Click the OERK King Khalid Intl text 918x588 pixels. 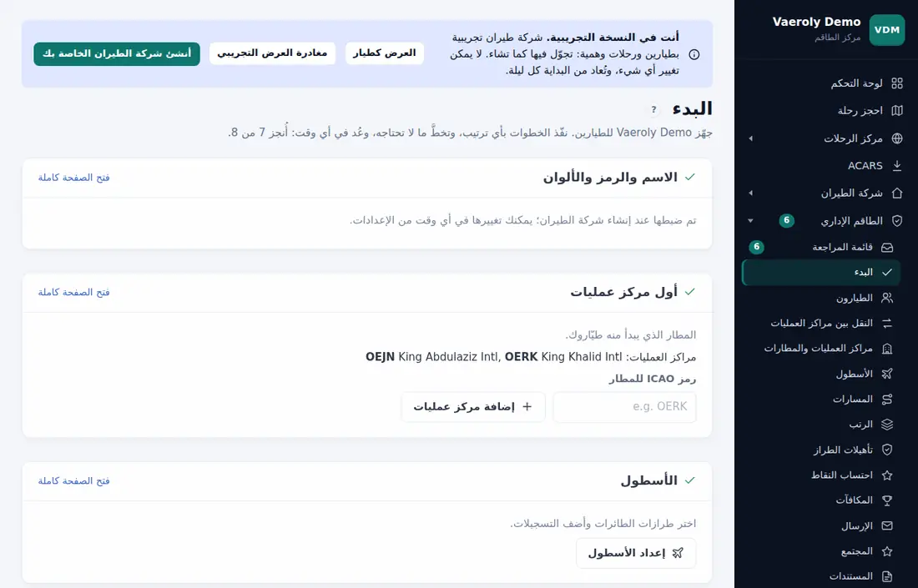[x=563, y=357]
